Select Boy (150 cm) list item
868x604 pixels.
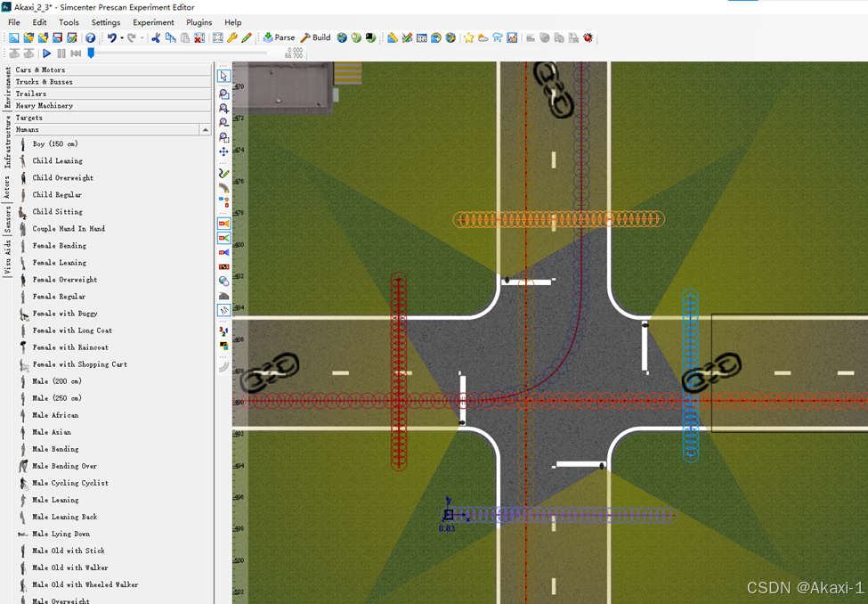click(55, 143)
